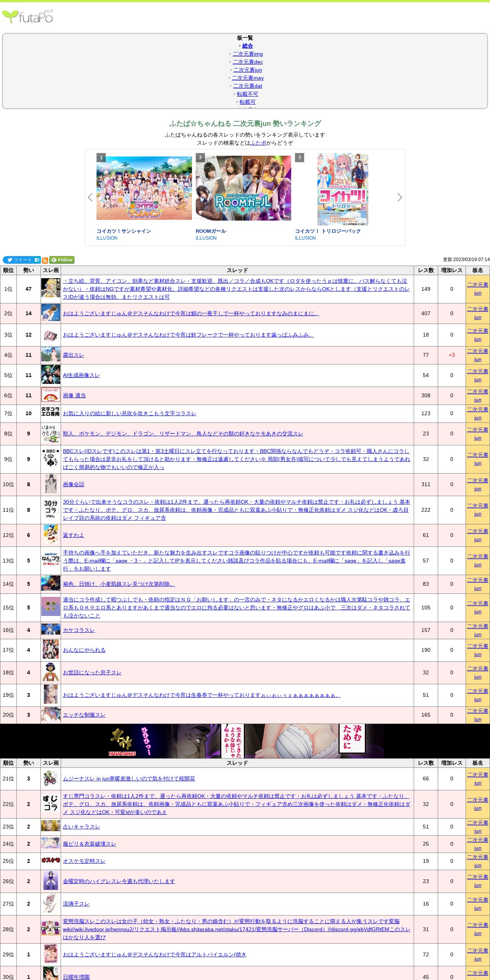This screenshot has width=490, height=980.
Task: Open the 金曜定時のハイグレスレ thread
Action: (119, 881)
